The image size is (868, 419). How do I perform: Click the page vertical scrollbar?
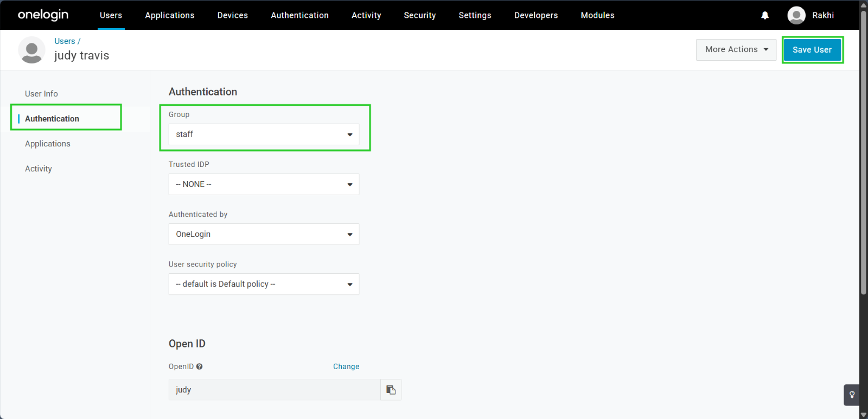864,152
